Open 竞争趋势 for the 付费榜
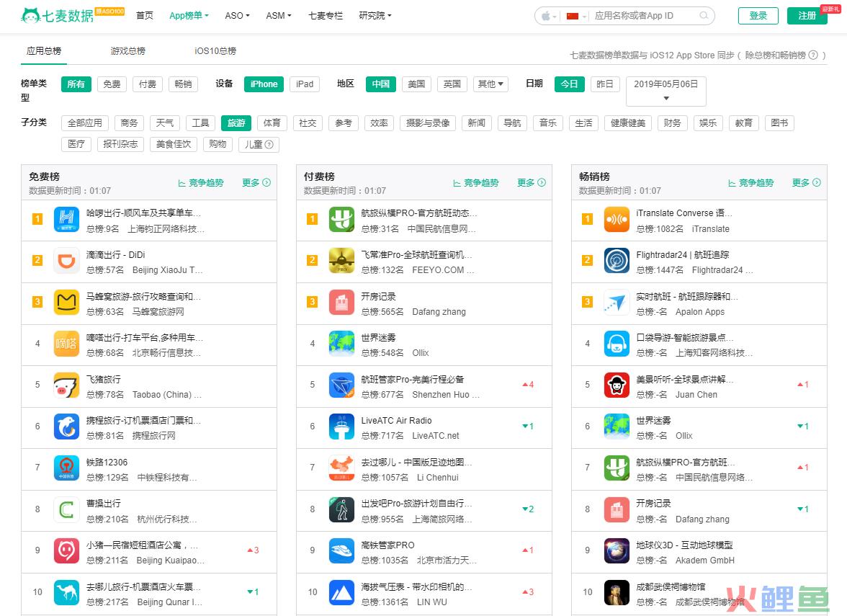The height and width of the screenshot is (616, 847). (x=476, y=183)
